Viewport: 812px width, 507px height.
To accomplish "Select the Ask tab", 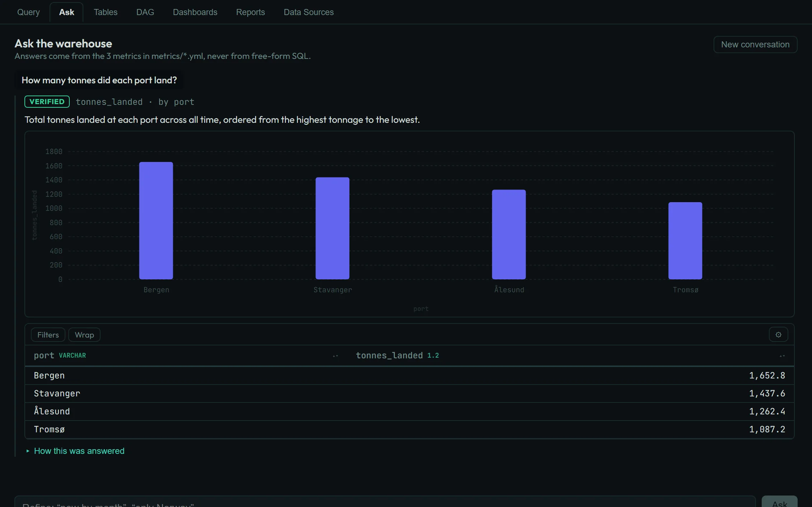I will click(66, 12).
